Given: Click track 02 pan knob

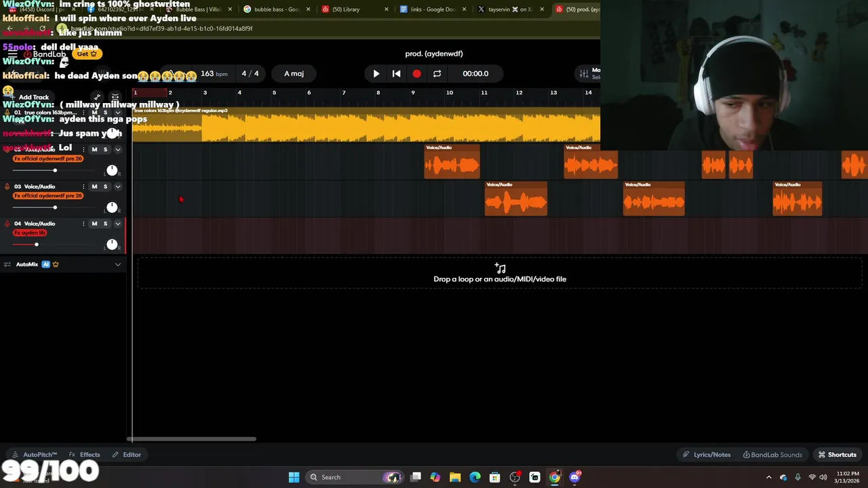Looking at the screenshot, I should tap(112, 170).
